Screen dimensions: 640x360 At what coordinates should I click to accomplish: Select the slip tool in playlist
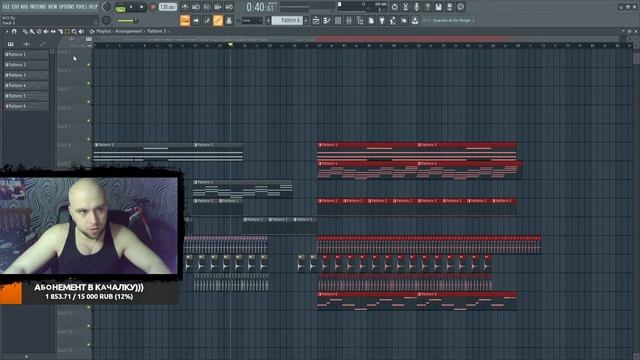tap(53, 31)
